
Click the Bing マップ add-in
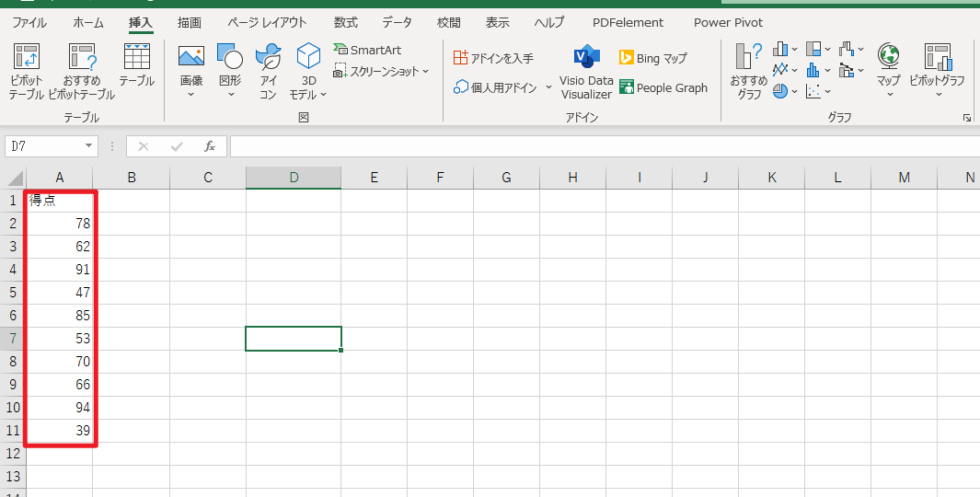coord(653,58)
